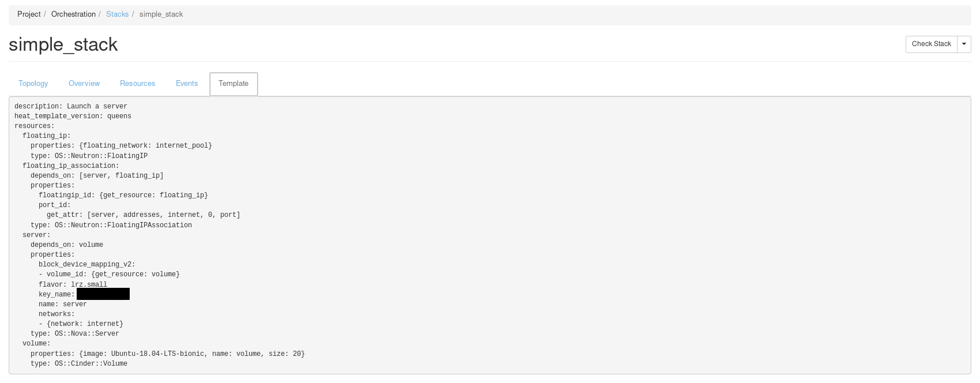
Task: Click the Check Stack button
Action: tap(931, 44)
